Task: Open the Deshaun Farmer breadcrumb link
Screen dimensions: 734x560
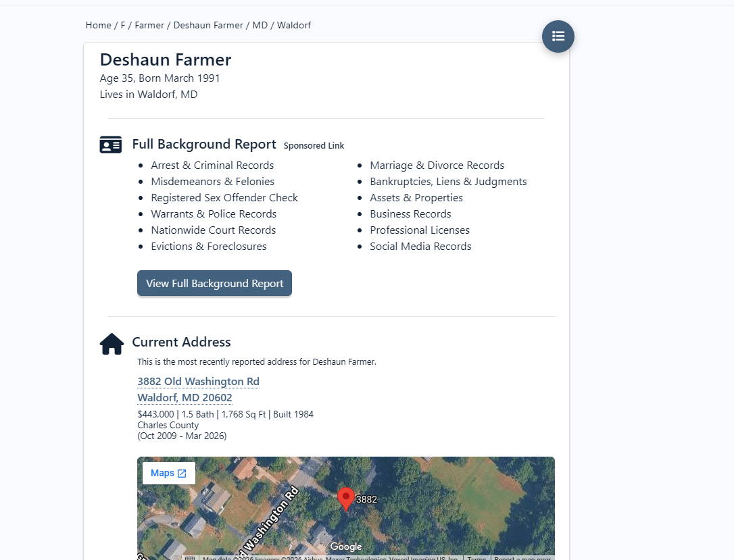Action: click(208, 25)
